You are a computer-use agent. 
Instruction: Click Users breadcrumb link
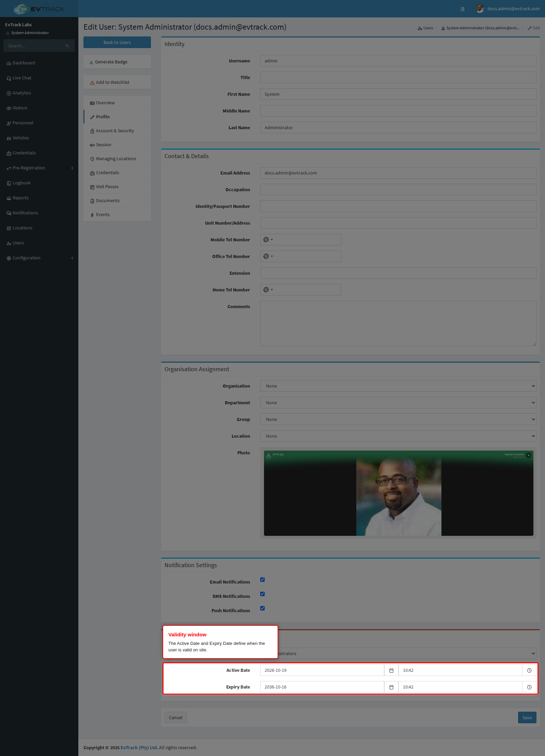pos(425,28)
